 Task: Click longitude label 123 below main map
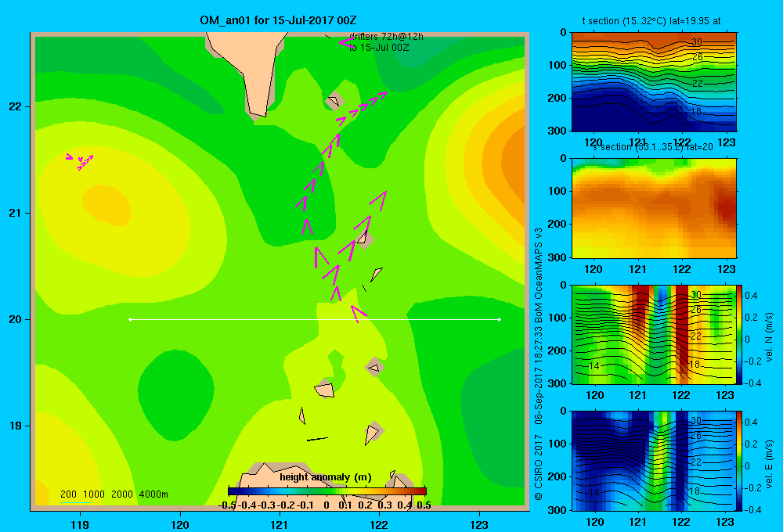click(479, 524)
